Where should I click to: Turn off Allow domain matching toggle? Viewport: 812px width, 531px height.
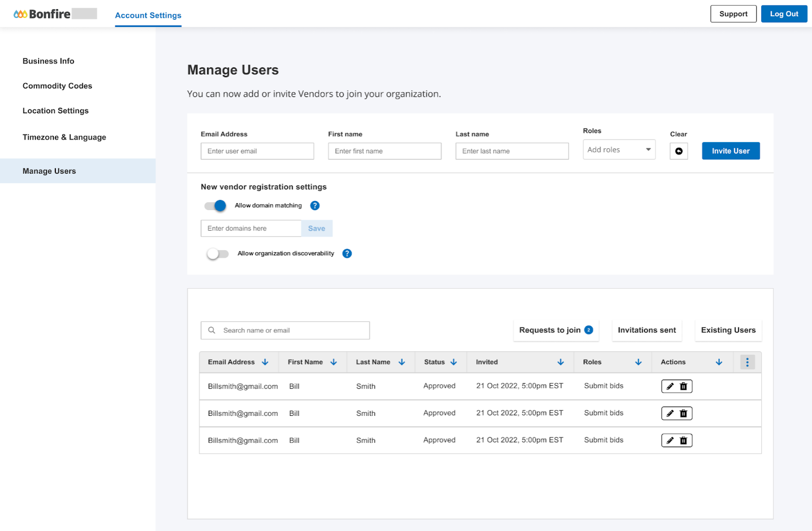[215, 206]
